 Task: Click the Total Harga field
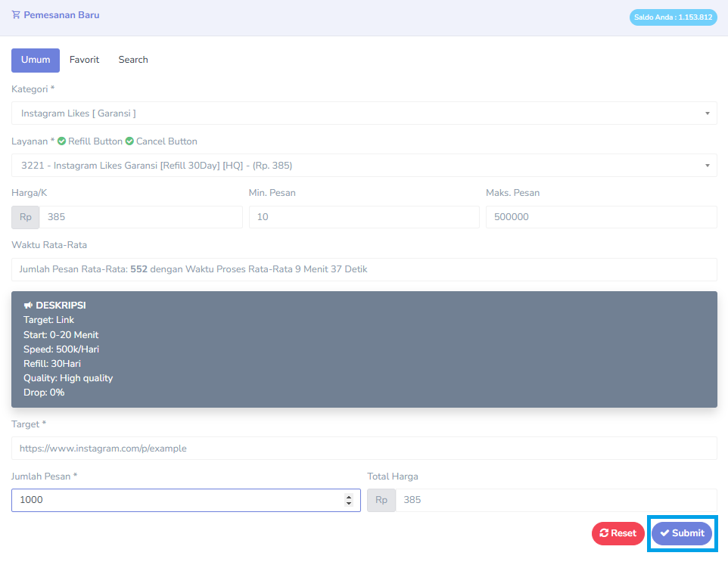click(x=556, y=500)
